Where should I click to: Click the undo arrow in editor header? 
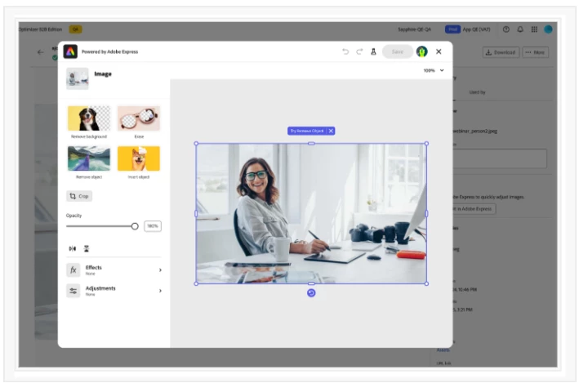tap(345, 51)
